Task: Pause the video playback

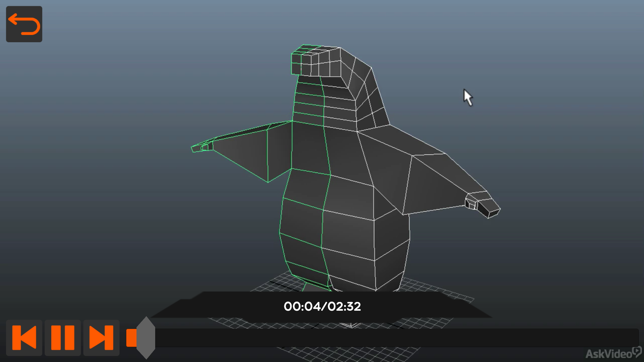Action: [63, 338]
